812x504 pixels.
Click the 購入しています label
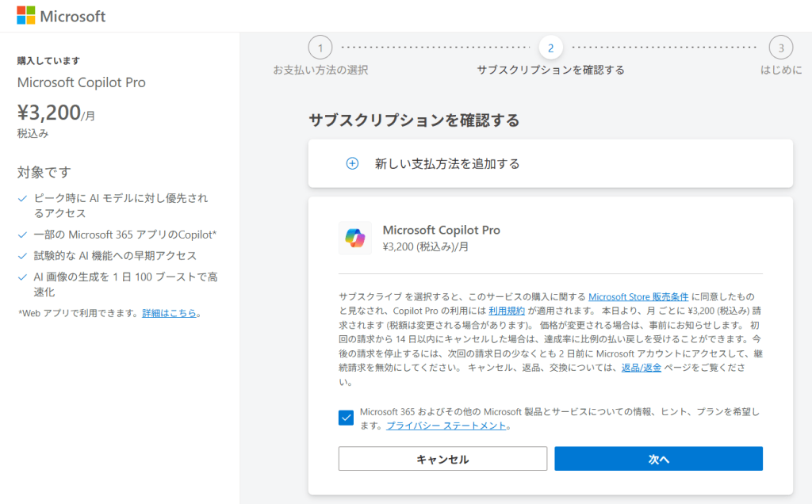click(x=48, y=60)
